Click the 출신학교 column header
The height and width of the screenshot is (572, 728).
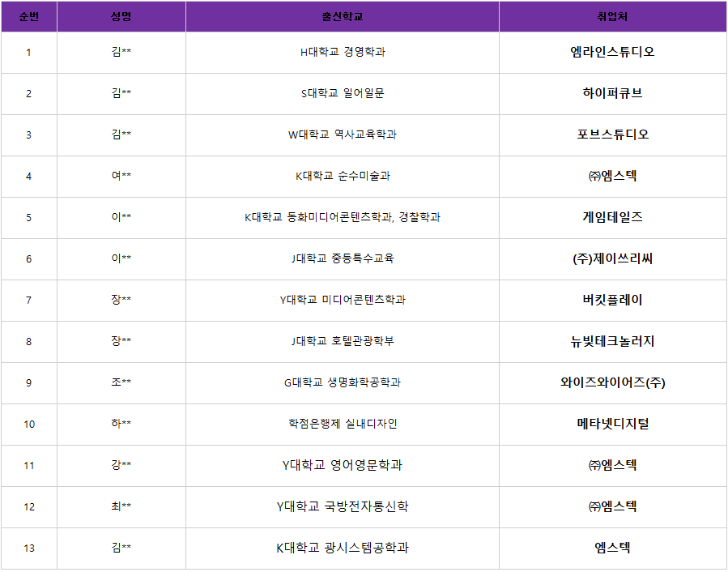[x=342, y=16]
